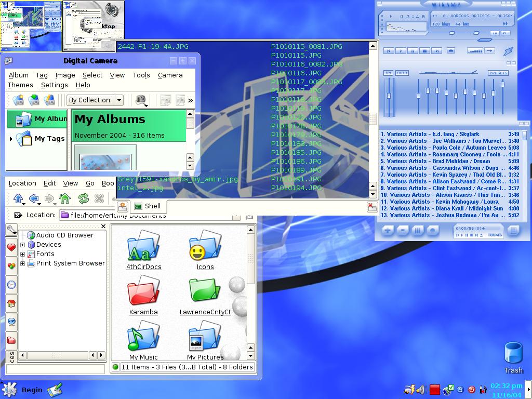Viewport: 532px width, 399px height.
Task: Show more toolbar items with chevron
Action: tap(190, 100)
